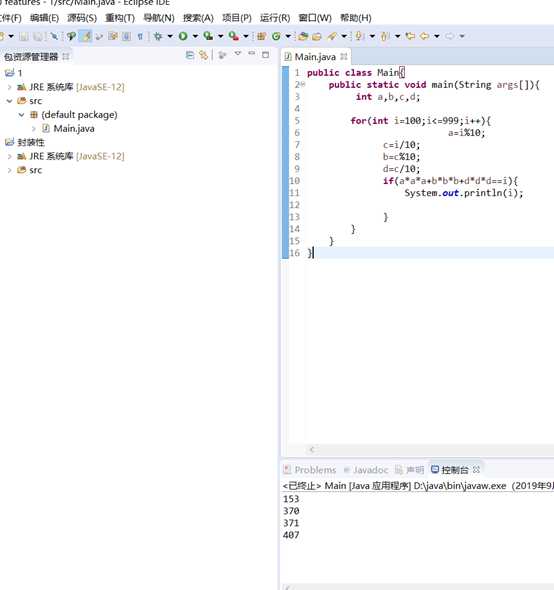Click the New Java Package icon
Screen dimensions: 554x590
pyautogui.click(x=262, y=36)
